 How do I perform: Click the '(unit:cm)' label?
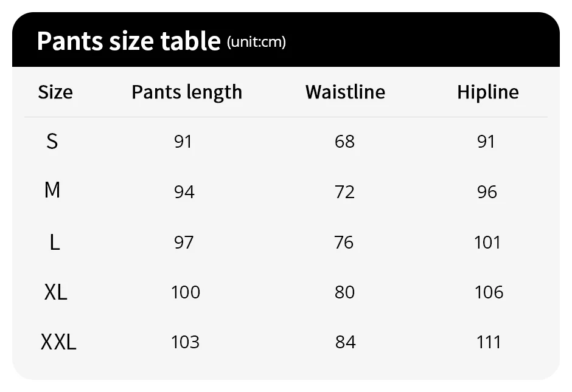[256, 42]
